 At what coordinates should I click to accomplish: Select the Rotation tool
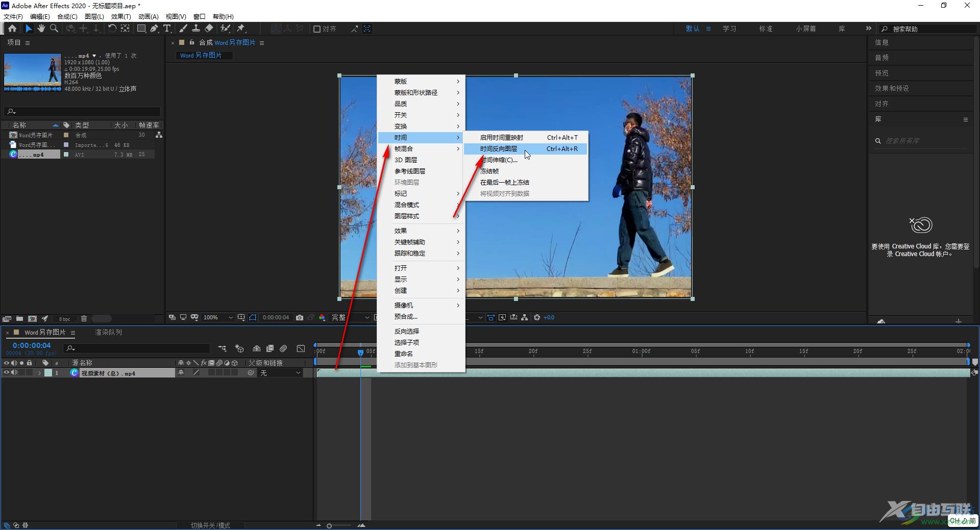[x=112, y=29]
